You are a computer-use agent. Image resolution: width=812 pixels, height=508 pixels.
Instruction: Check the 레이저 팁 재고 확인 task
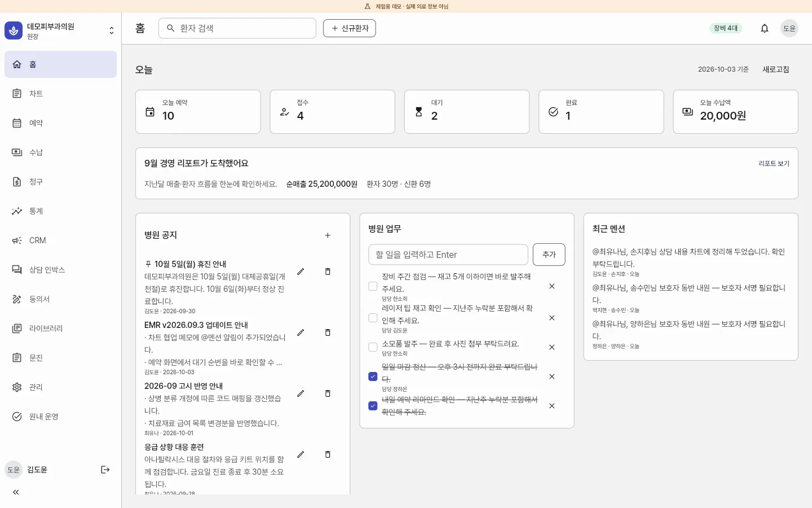(373, 318)
